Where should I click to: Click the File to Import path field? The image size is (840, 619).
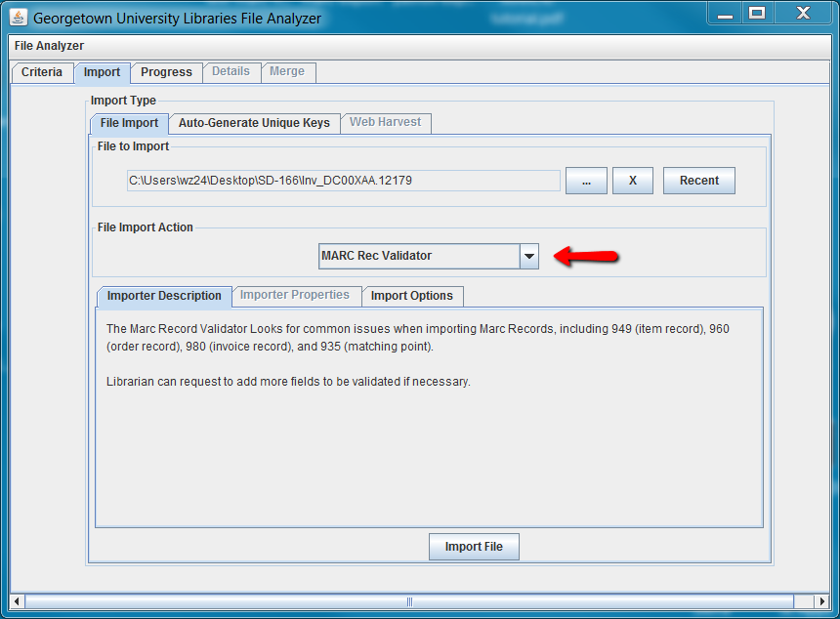(343, 181)
